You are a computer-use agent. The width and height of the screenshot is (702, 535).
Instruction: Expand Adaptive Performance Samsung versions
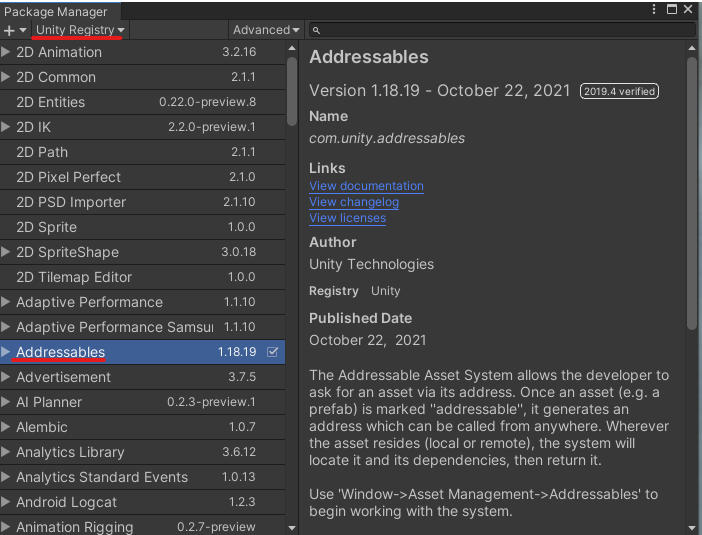click(x=5, y=327)
